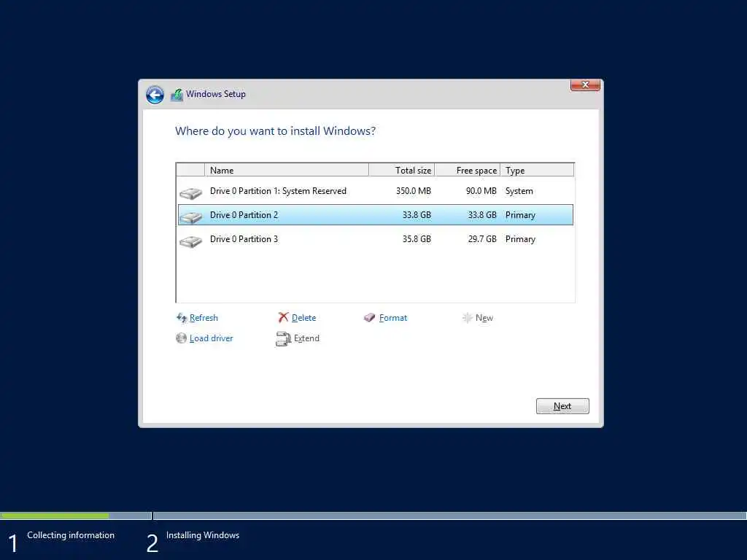
Task: Click Primary type of Partition 3
Action: point(520,239)
